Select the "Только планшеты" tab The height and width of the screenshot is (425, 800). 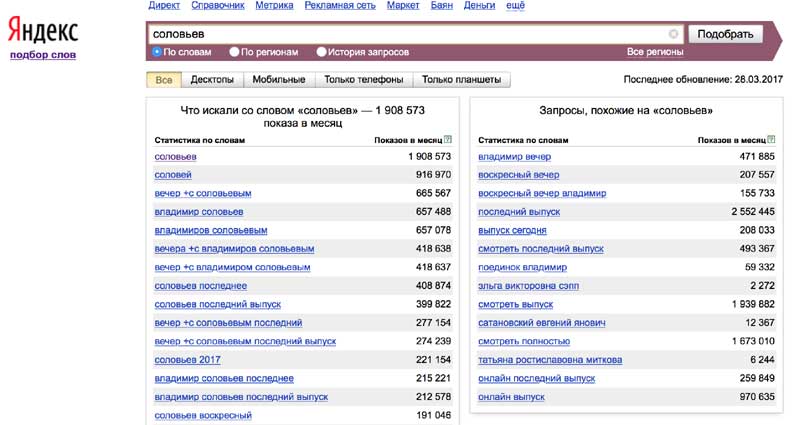[x=461, y=79]
